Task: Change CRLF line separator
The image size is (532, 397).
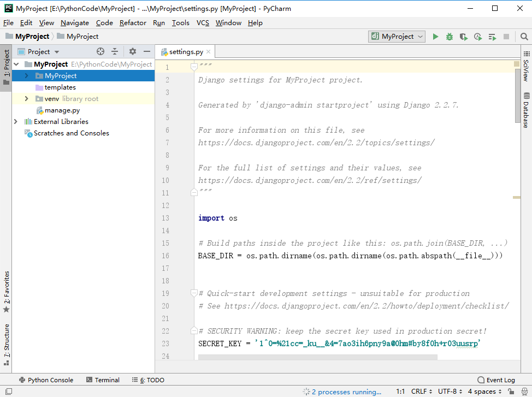Action: [x=421, y=392]
